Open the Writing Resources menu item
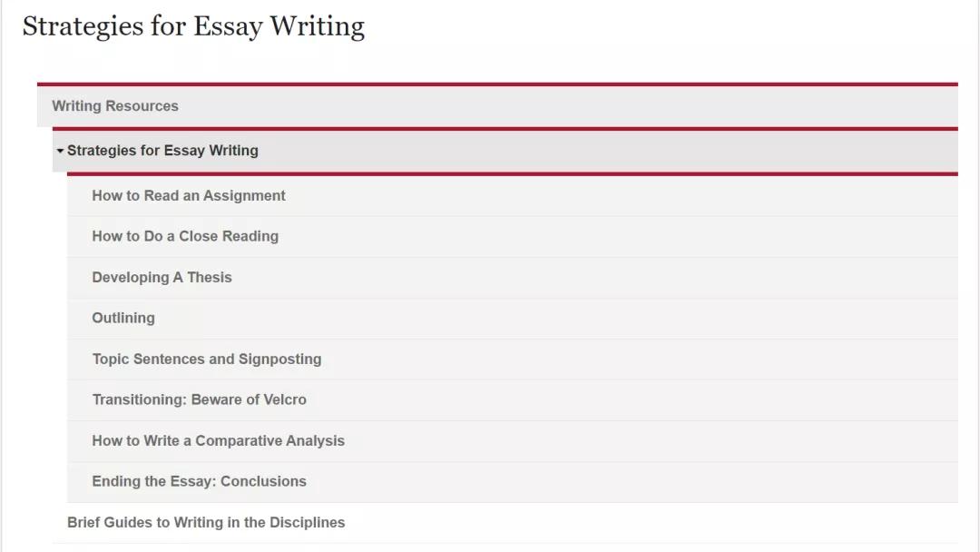 [115, 106]
